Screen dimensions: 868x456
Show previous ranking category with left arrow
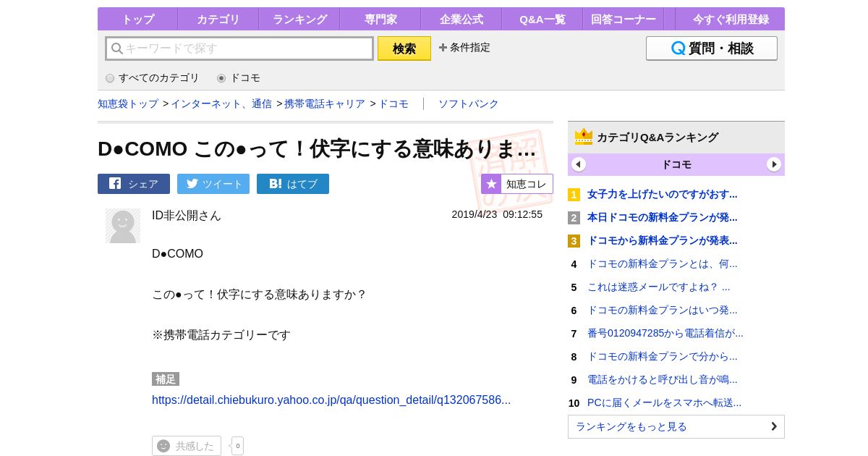[x=579, y=164]
